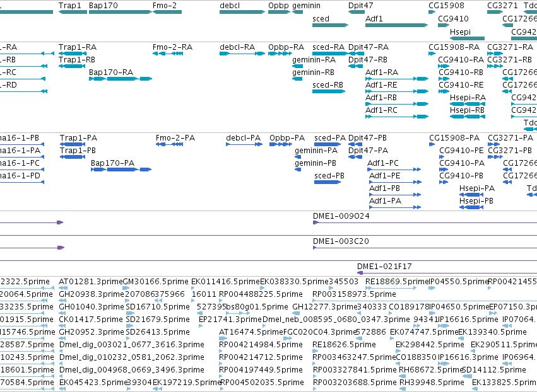
Task: Click the CG15908-PA protein label
Action: [454, 138]
